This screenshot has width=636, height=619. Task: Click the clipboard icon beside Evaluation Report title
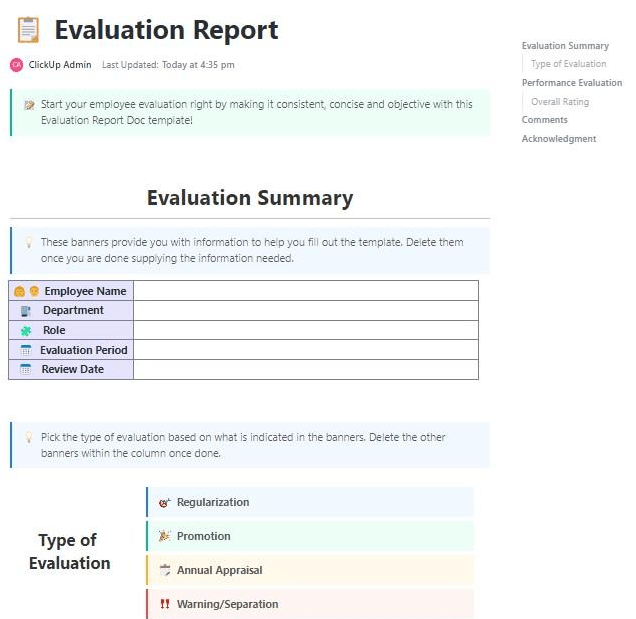coord(28,30)
